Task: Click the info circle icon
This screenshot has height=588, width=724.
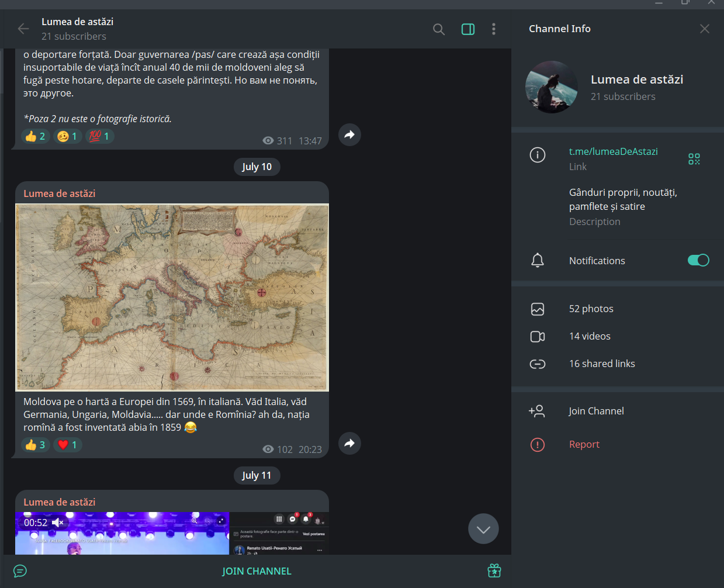Action: [x=538, y=155]
